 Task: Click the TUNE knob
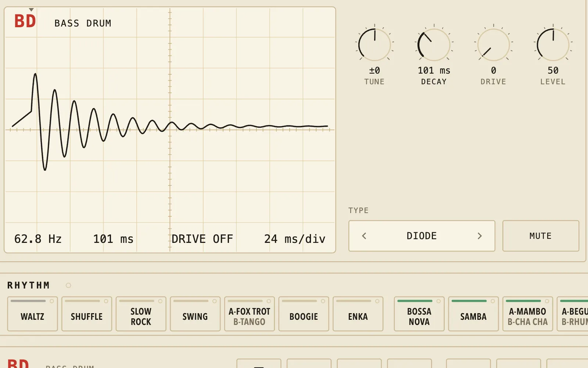pyautogui.click(x=374, y=45)
